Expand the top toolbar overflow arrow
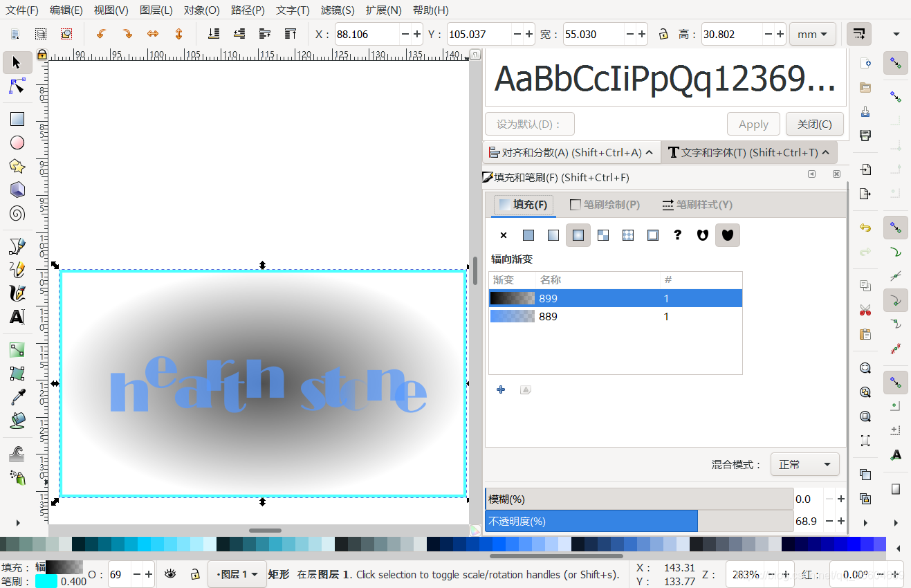This screenshot has height=588, width=911. [x=896, y=34]
